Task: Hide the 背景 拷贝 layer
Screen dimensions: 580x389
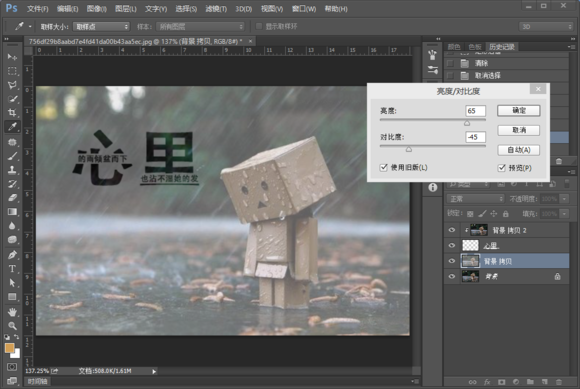Action: (452, 261)
